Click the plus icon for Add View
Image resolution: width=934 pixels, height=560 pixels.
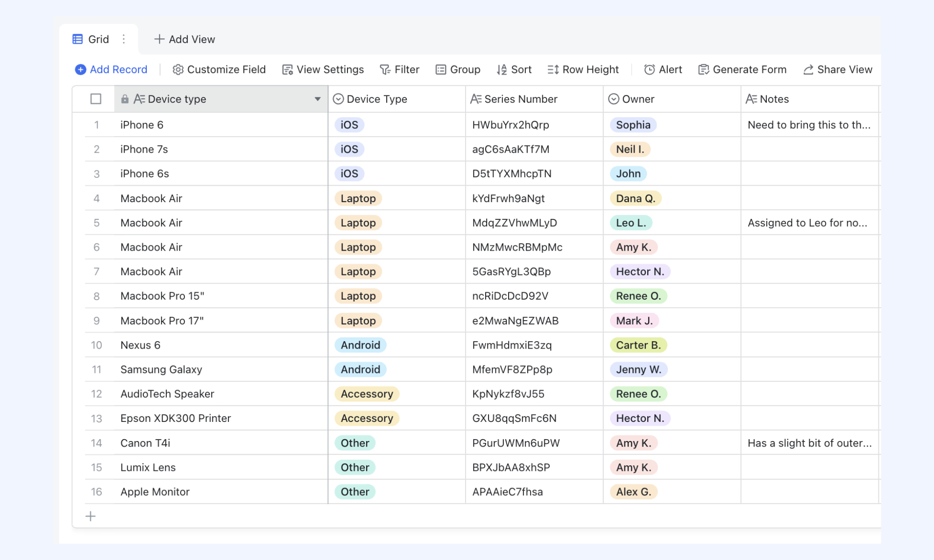[159, 39]
